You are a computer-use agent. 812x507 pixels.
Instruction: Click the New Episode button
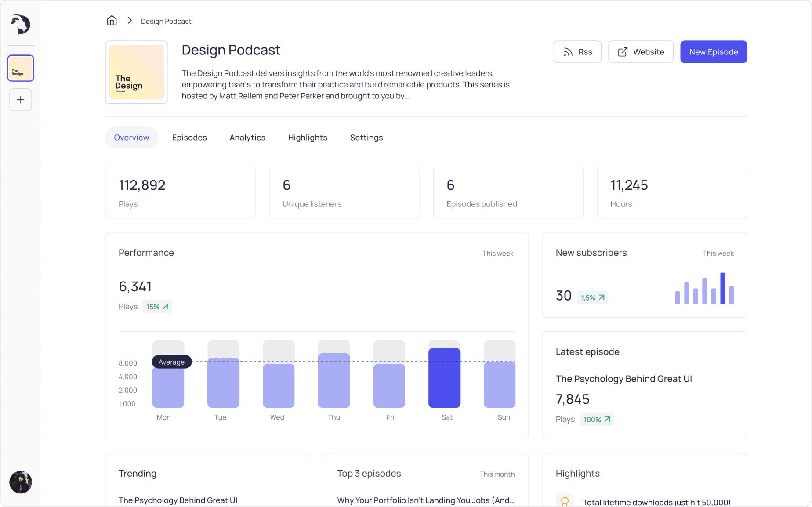point(714,52)
